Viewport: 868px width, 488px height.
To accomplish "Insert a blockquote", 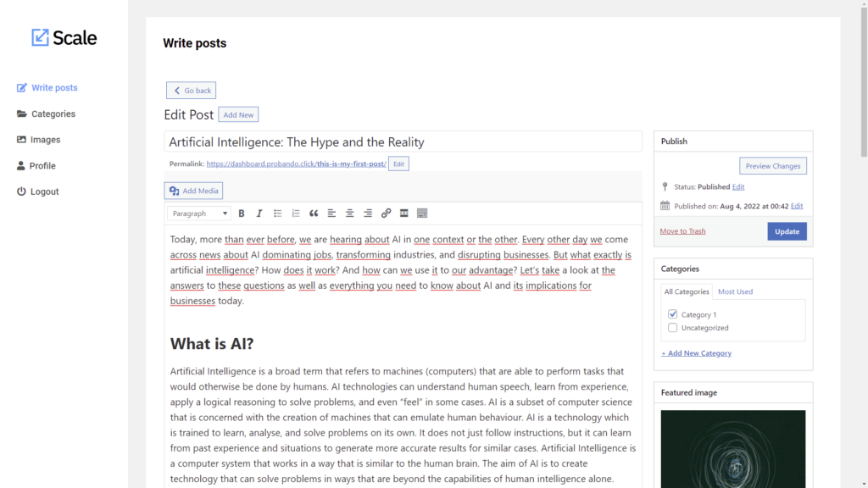I will (313, 213).
